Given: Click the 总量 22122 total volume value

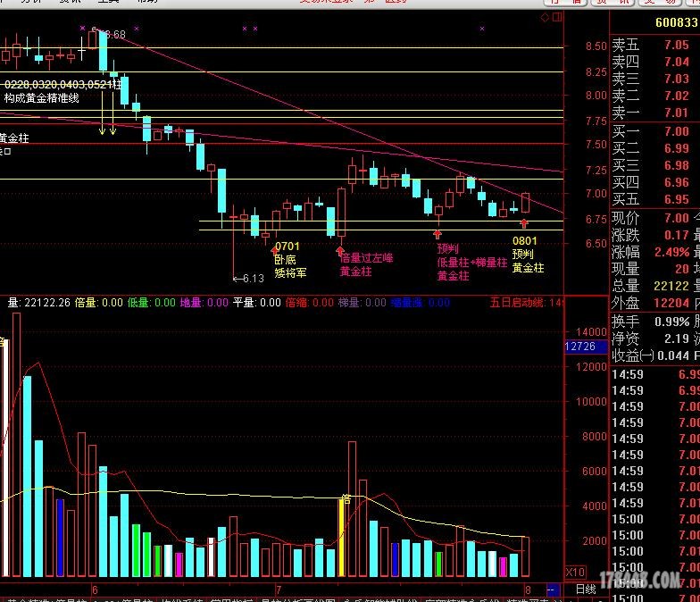Looking at the screenshot, I should click(x=671, y=286).
